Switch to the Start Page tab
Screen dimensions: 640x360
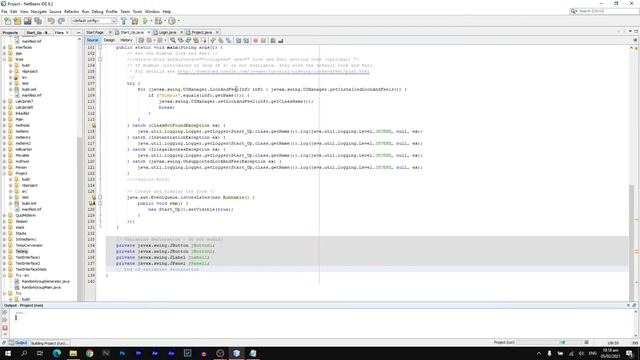95,32
